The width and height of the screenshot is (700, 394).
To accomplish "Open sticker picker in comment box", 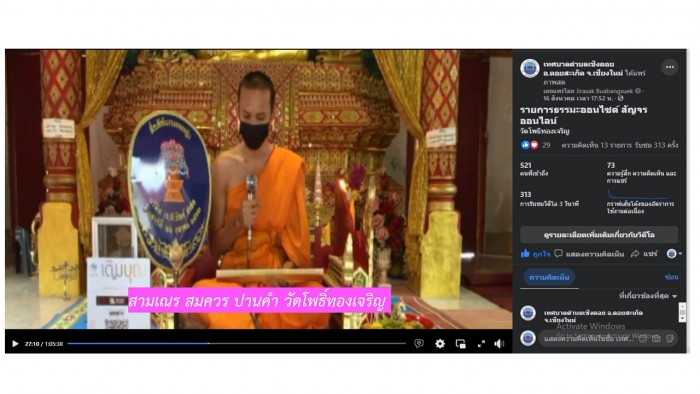I will [670, 339].
